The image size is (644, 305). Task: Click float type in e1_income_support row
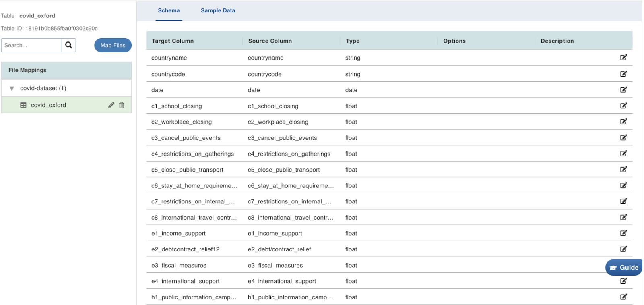(x=351, y=233)
